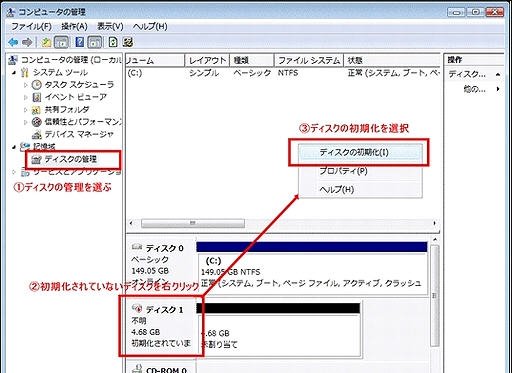Click NTFS cell in volume list

[x=288, y=73]
